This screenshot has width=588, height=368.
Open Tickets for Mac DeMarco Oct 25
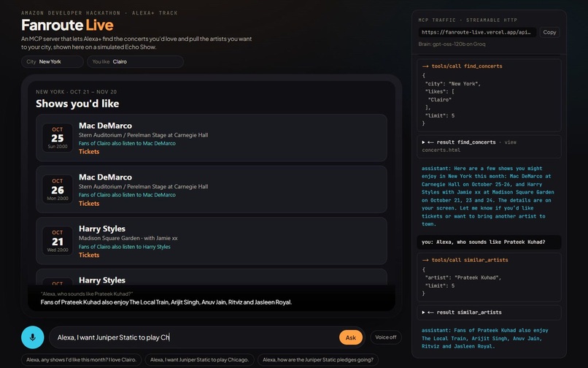[x=89, y=152]
